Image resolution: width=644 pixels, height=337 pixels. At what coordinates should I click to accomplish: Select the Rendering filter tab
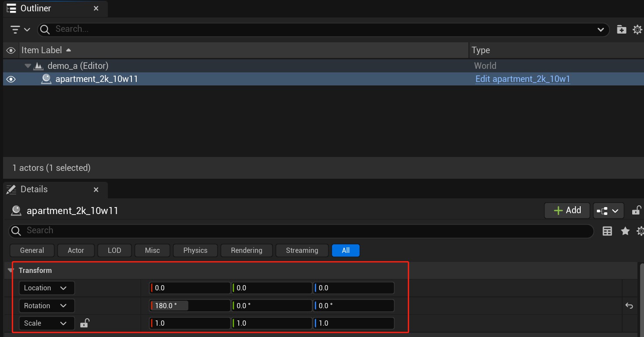click(x=247, y=250)
